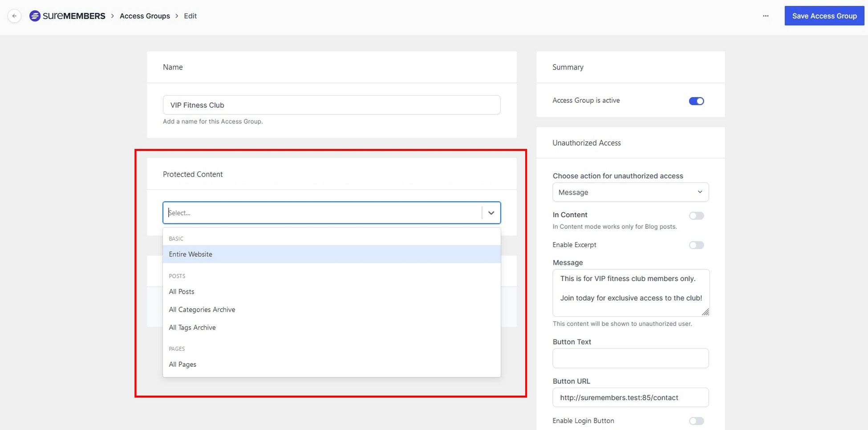Open the unauthorized access action dropdown
Viewport: 868px width, 430px height.
tap(630, 192)
